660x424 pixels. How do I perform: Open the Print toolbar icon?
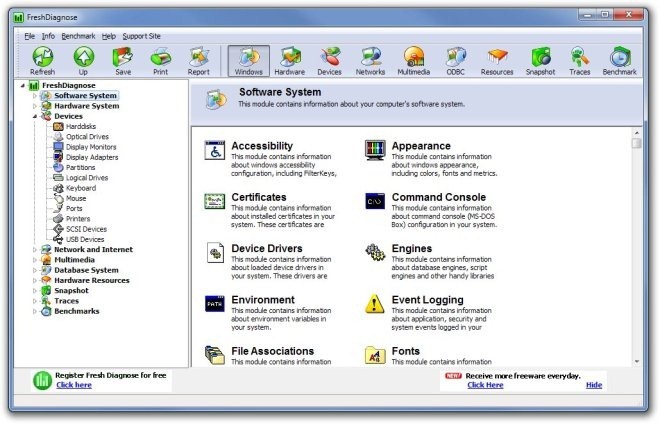coord(160,61)
